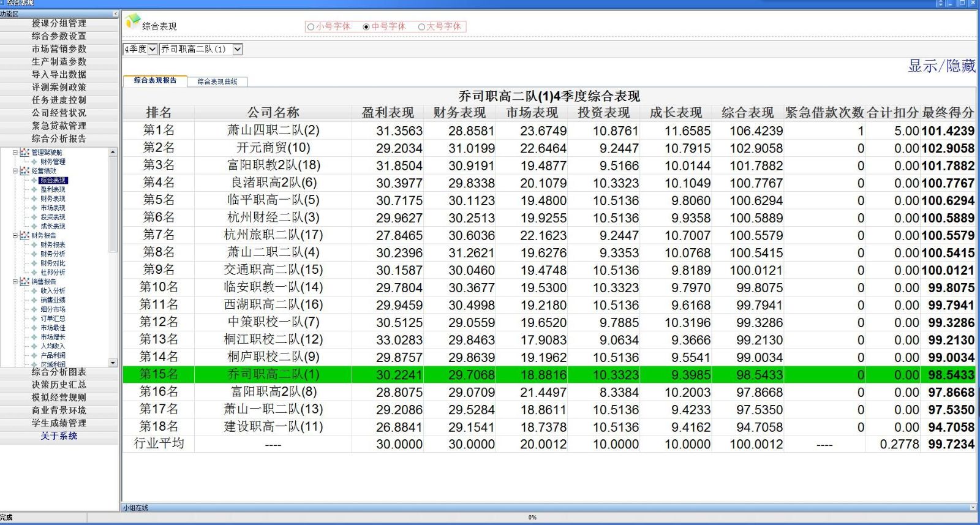980x525 pixels.
Task: Click the 显示/隐藏 link
Action: 941,66
